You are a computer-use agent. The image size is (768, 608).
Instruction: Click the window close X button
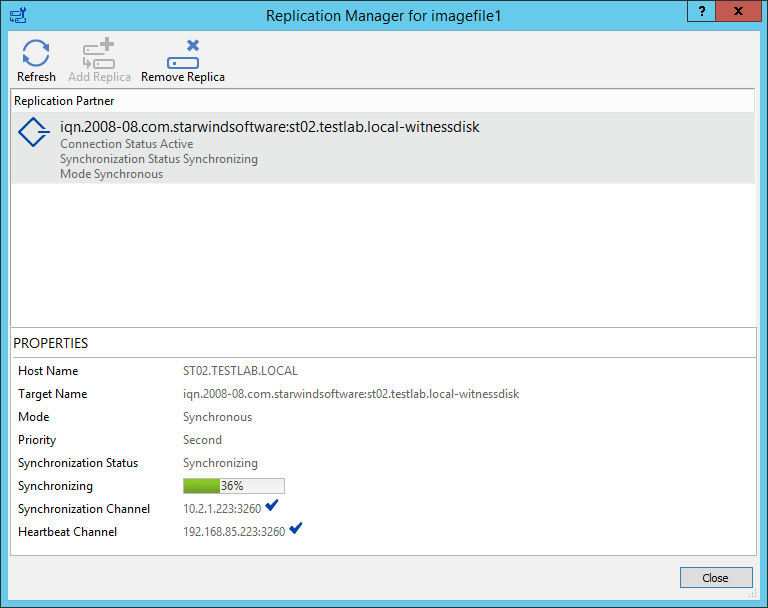[x=736, y=11]
